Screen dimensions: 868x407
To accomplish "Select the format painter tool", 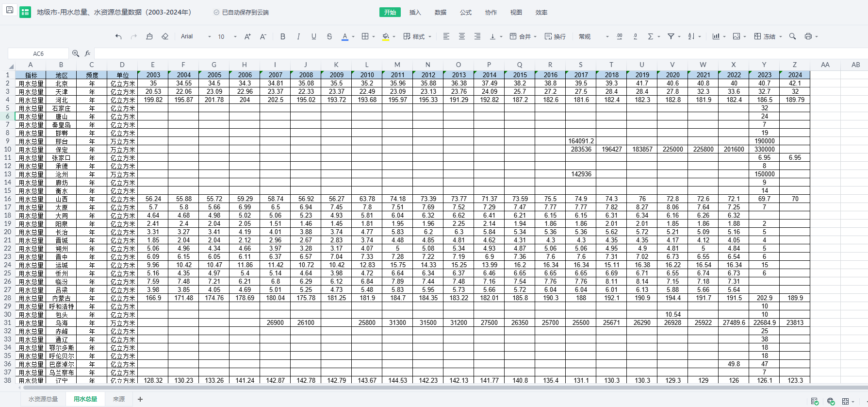I will [149, 36].
